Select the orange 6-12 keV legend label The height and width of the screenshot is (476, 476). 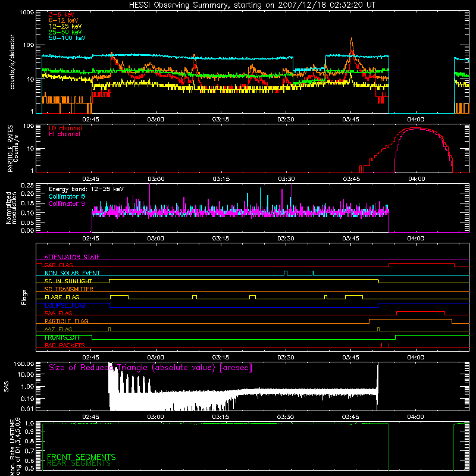[x=64, y=20]
